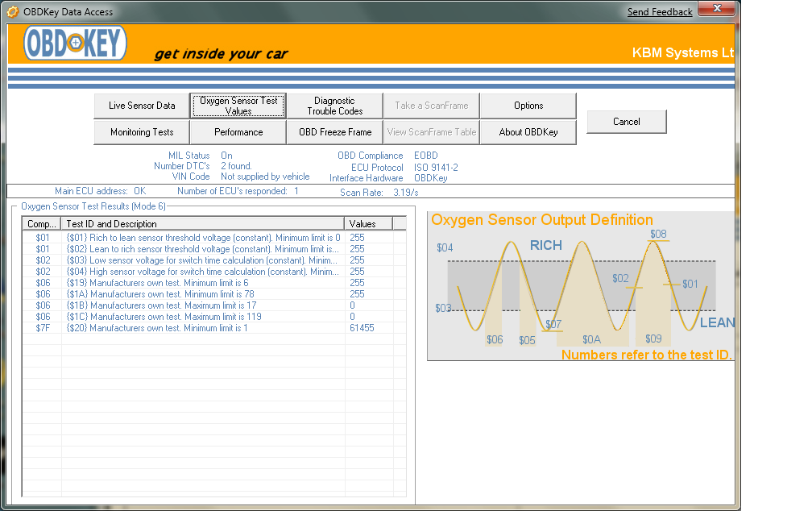This screenshot has height=511, width=812.
Task: Open OBD Freeze Frame
Action: (335, 132)
